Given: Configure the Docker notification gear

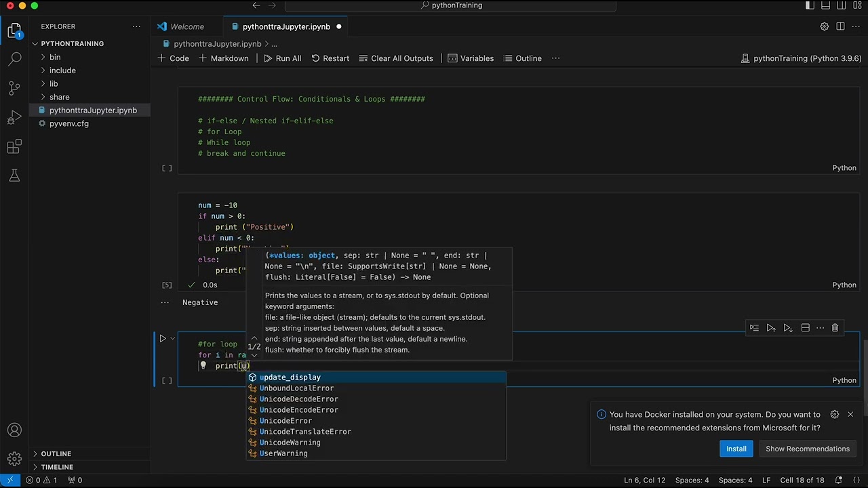Looking at the screenshot, I should point(835,414).
